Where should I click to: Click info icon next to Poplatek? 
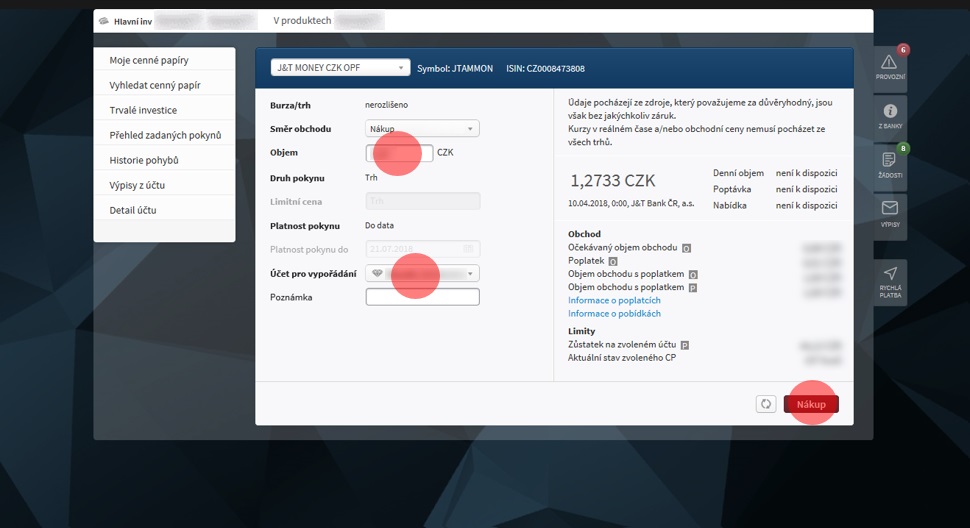coord(613,262)
